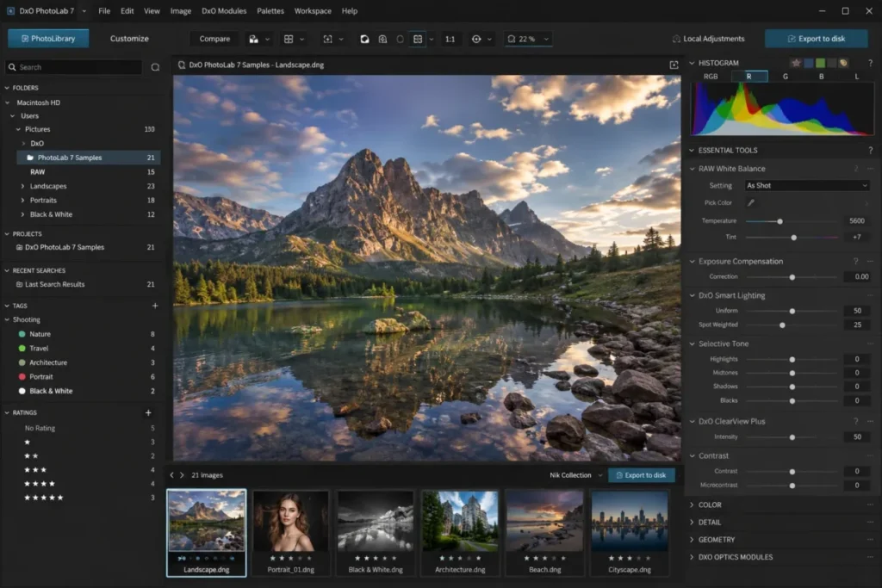Select the Portrait_01.dng thumbnail
The width and height of the screenshot is (882, 588).
click(291, 532)
